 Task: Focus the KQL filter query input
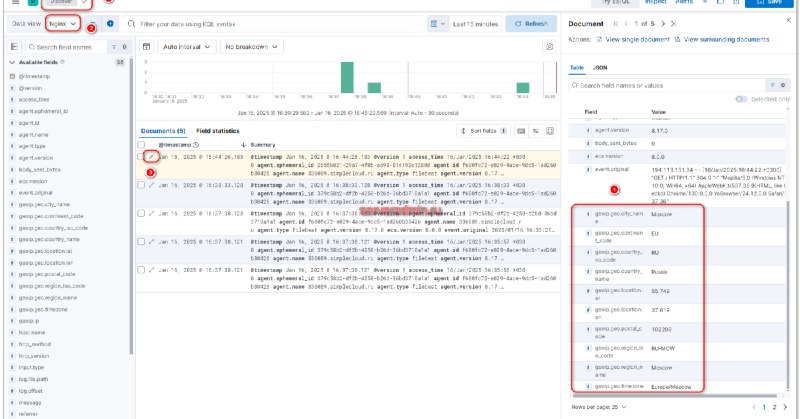[x=274, y=24]
